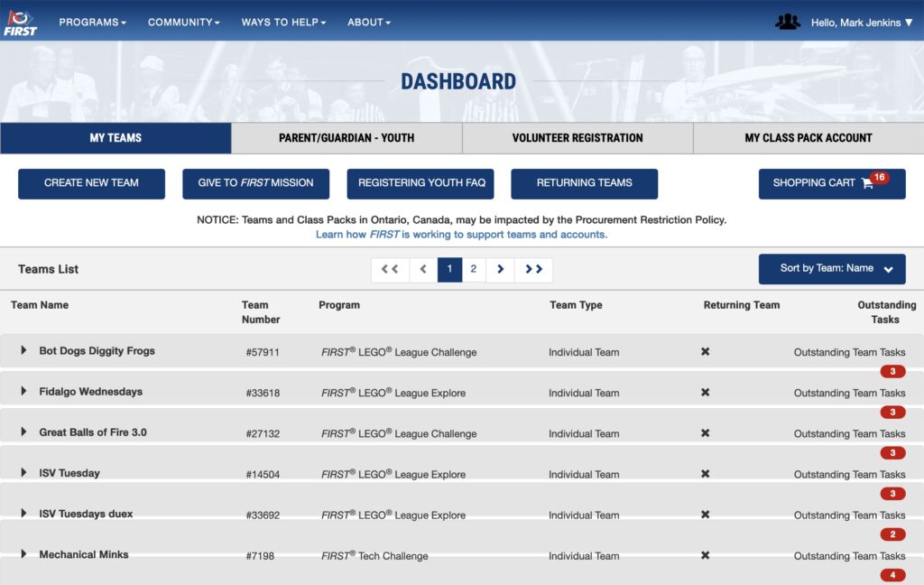Go to first page using double-left arrows
This screenshot has width=924, height=585.
(390, 269)
